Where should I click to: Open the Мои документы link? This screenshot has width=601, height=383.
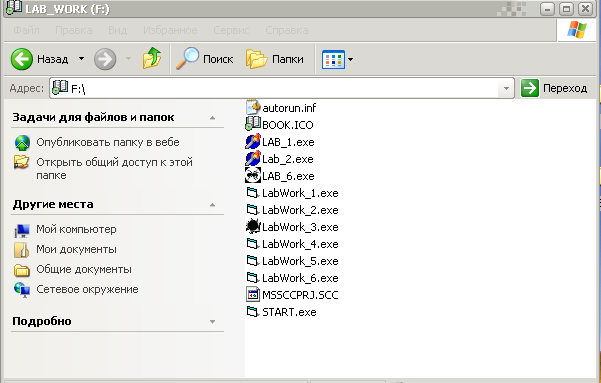[76, 249]
